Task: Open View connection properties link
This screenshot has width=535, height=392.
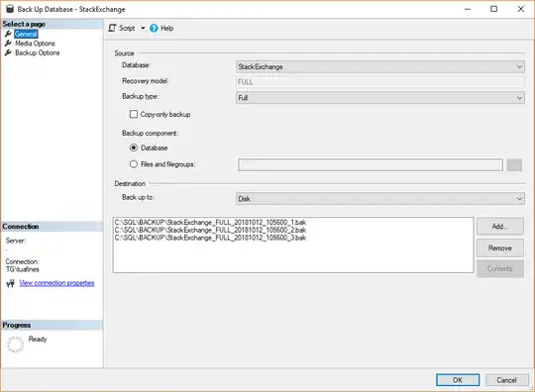Action: click(56, 283)
